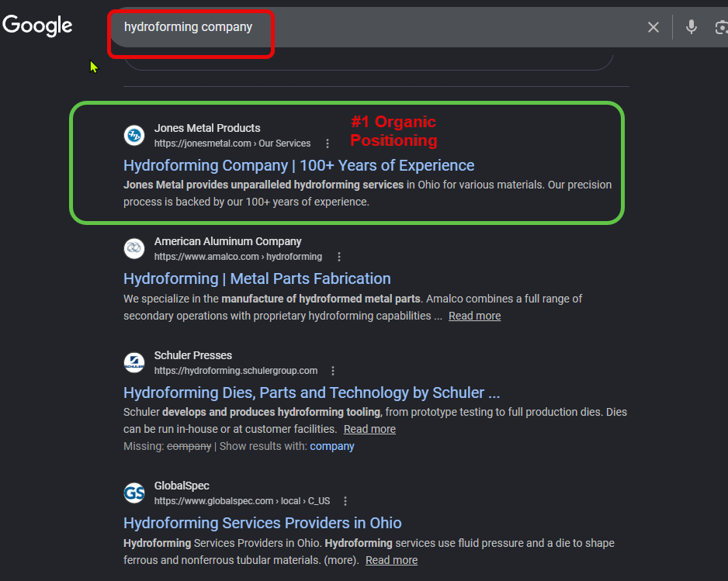Click the American Aluminum Company favicon
The width and height of the screenshot is (728, 581).
[134, 248]
